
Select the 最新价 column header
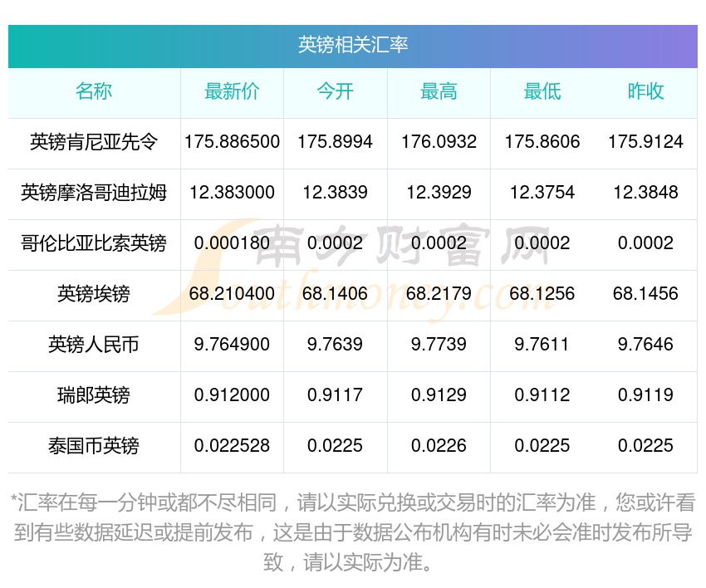point(232,91)
